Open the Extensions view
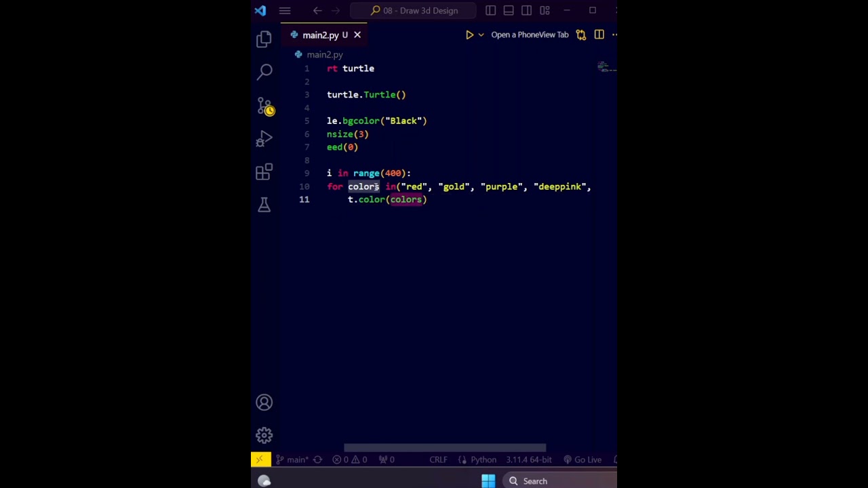The width and height of the screenshot is (868, 488). click(264, 171)
